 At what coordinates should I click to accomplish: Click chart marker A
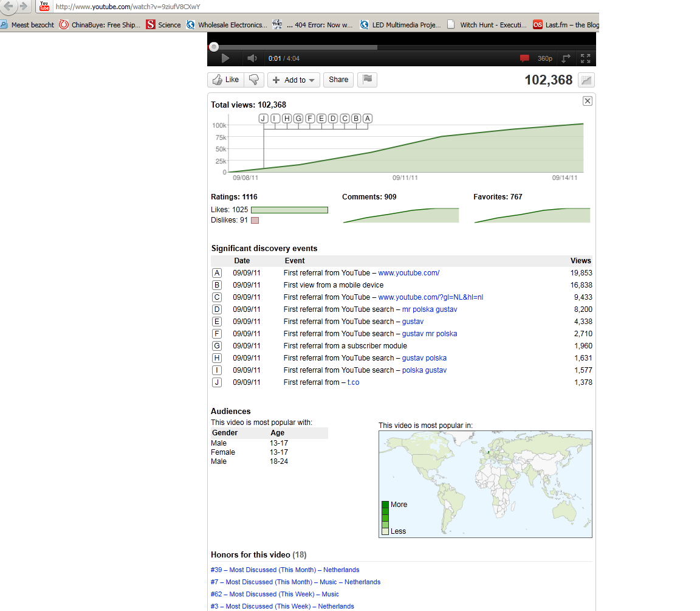tap(368, 119)
